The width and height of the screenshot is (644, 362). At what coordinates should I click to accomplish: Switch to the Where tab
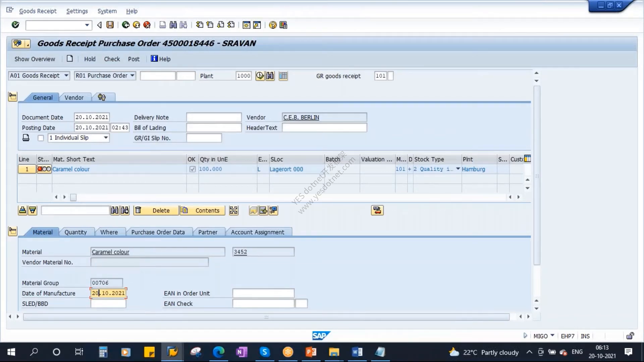point(109,232)
